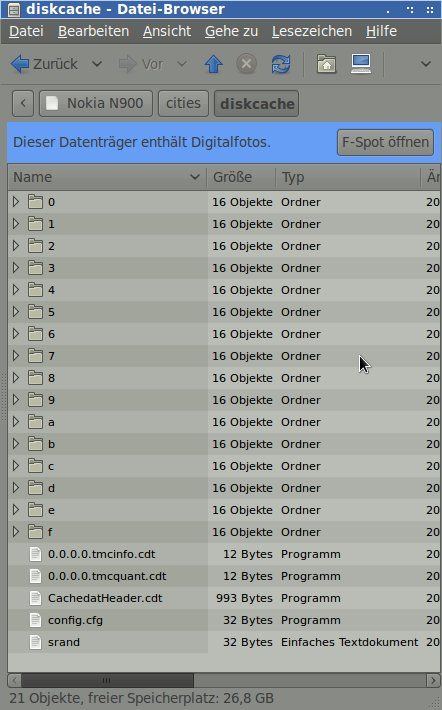Screen dimensions: 442x710
Task: Open the Zurück history dropdown arrow
Action: tap(97, 64)
